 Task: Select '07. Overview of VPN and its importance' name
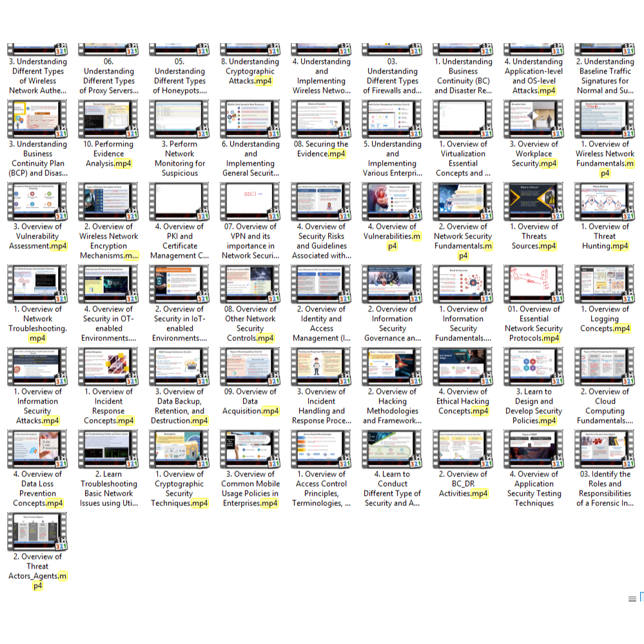pos(251,241)
